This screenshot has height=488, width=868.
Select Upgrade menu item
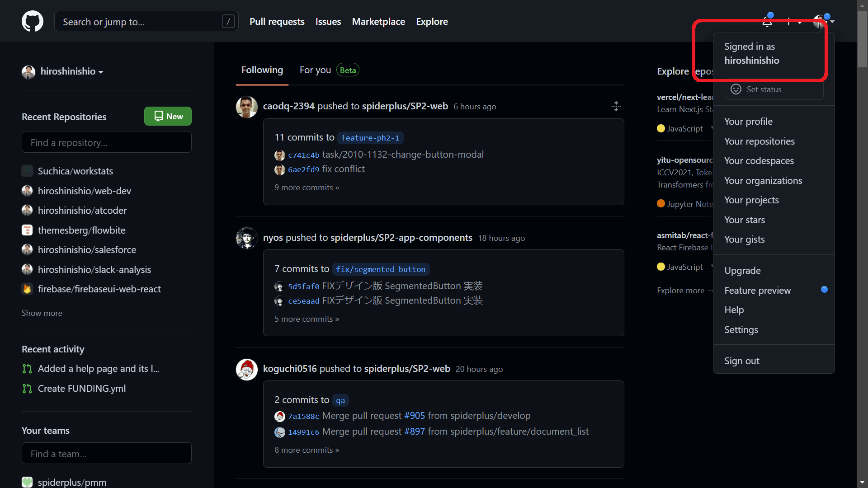774,270
